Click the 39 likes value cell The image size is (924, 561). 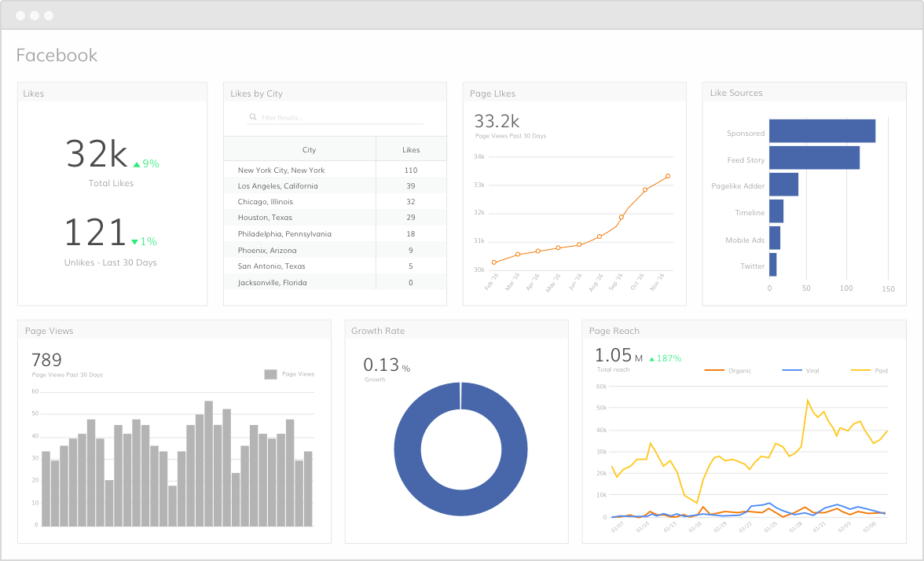411,185
